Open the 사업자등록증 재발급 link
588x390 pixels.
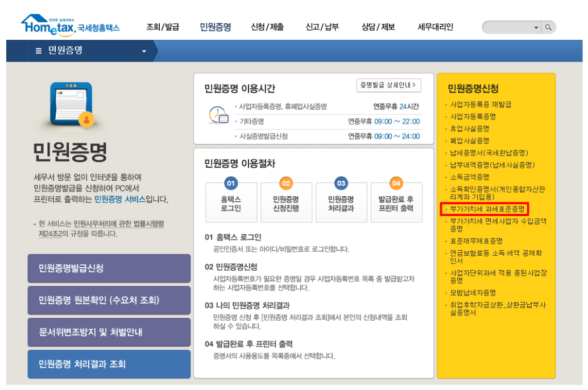(481, 105)
